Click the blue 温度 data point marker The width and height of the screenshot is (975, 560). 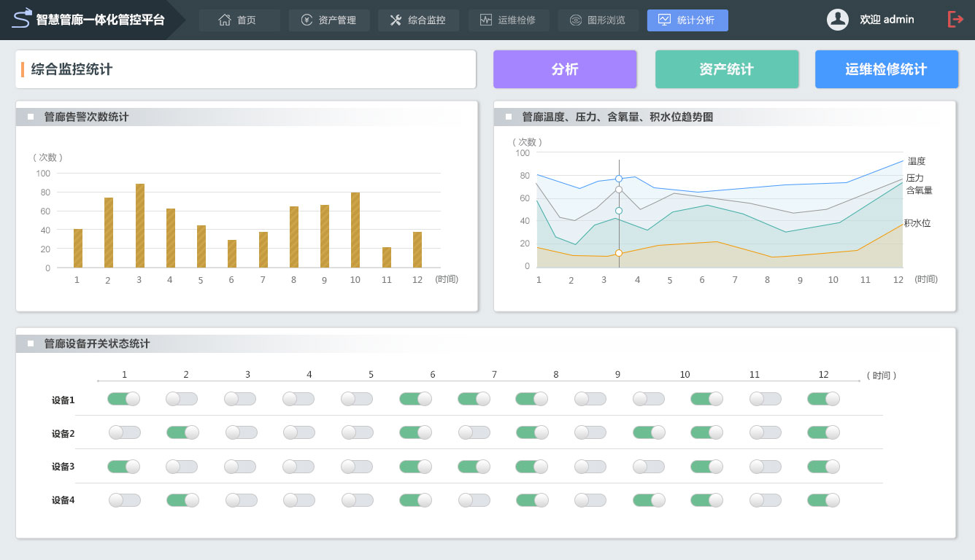(619, 179)
